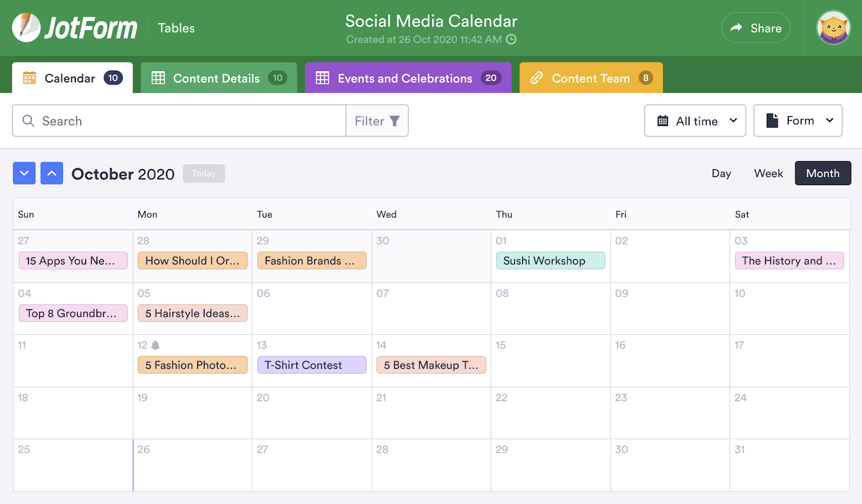Click the link icon on Content Team tab

pos(537,78)
